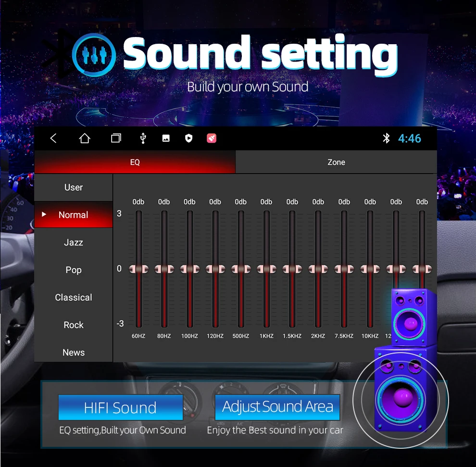Viewport: 476px width, 467px height.
Task: Click the 100HZ slider knob
Action: click(190, 269)
